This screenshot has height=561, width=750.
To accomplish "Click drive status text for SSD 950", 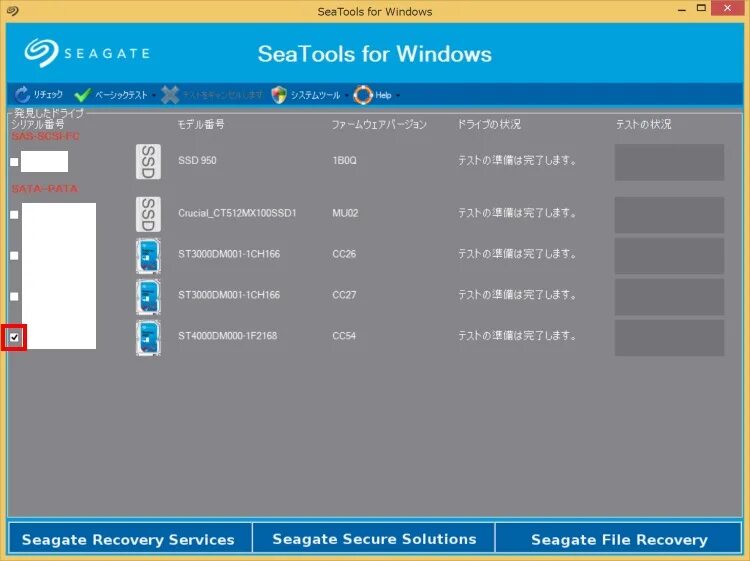I will [517, 160].
